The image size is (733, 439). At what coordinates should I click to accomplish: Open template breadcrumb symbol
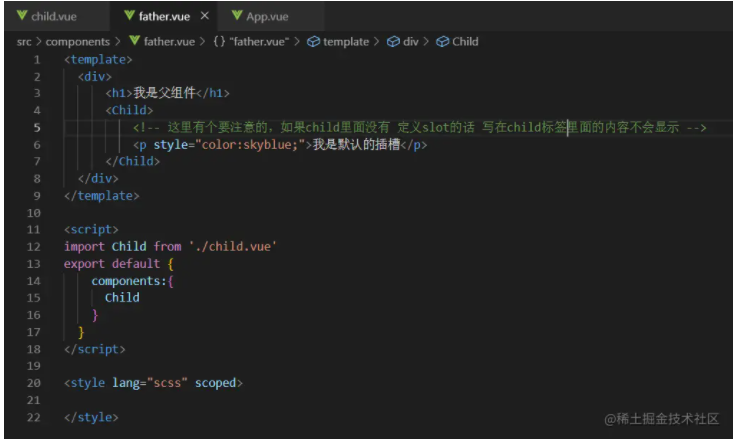(346, 42)
